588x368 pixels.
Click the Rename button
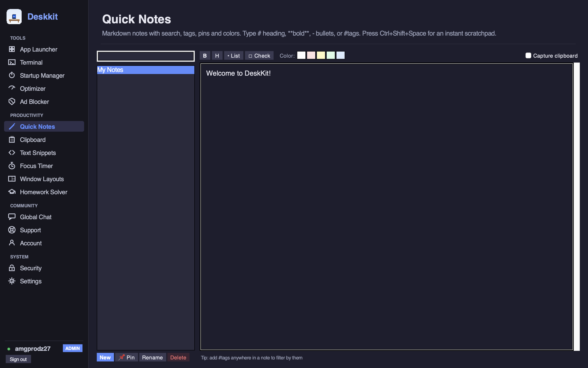point(152,357)
